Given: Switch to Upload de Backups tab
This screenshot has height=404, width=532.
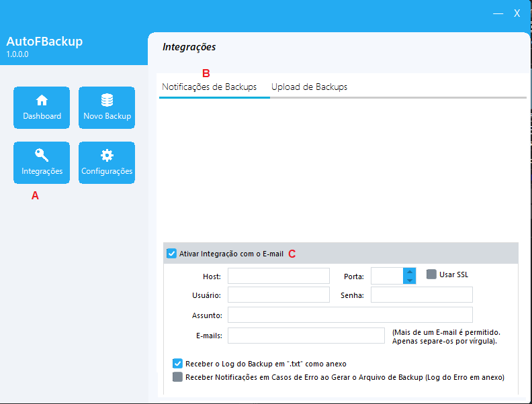Looking at the screenshot, I should click(x=310, y=87).
